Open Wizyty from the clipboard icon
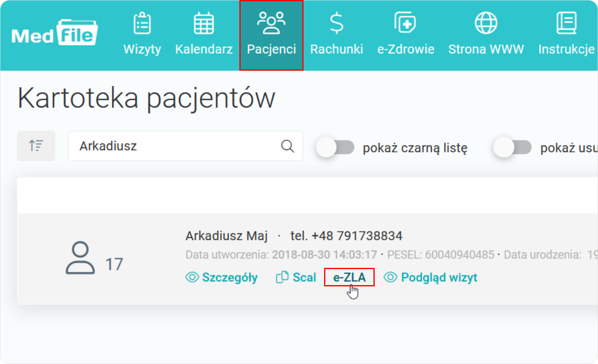Viewport: 598px width, 364px height. click(x=142, y=24)
